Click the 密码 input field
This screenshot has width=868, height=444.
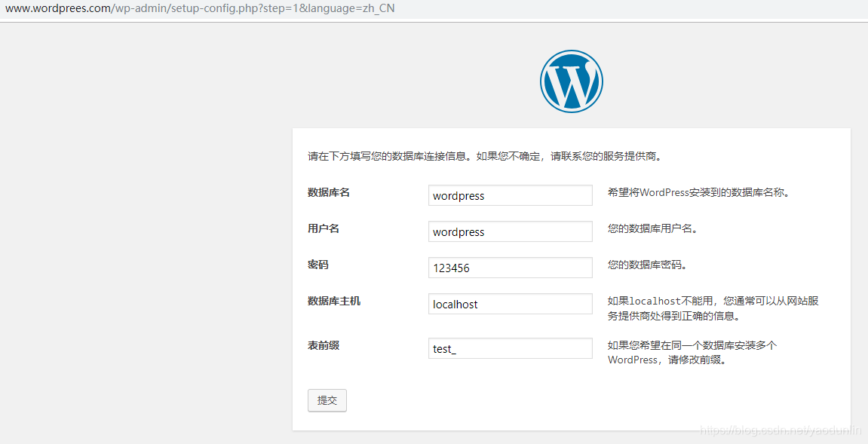pos(511,268)
